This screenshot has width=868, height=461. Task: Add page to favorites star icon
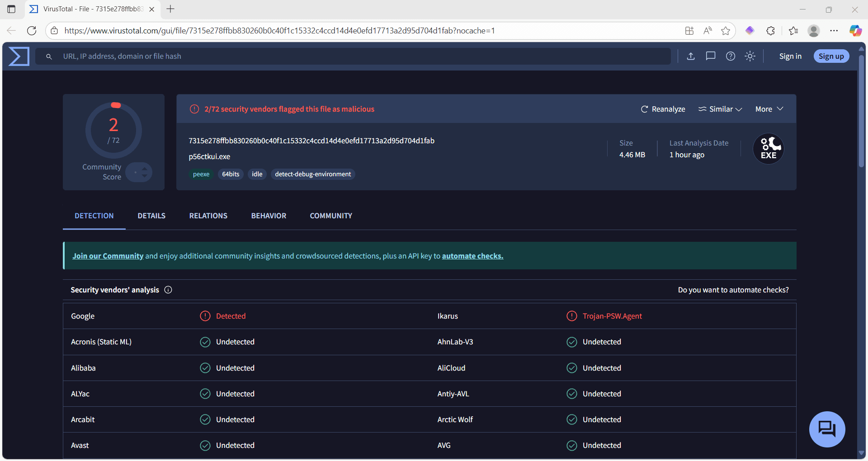(726, 31)
